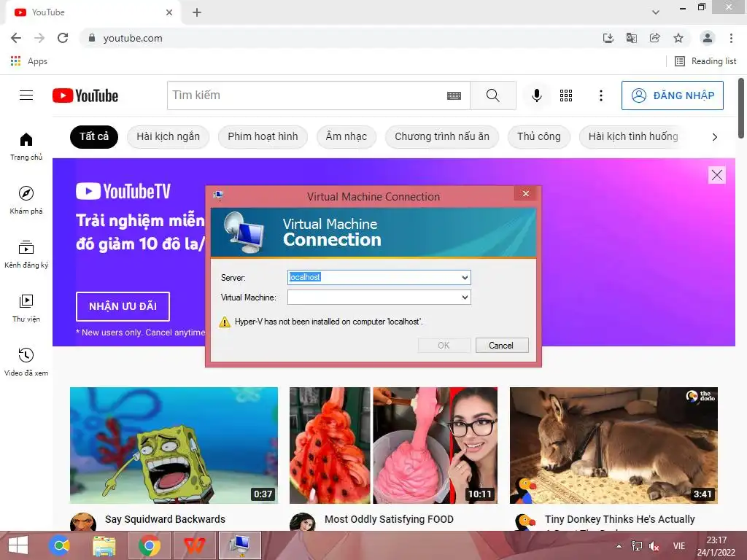Click Tiny Donkey Thinks He's Actually title
Viewport: 747px width, 560px height.
(x=620, y=519)
